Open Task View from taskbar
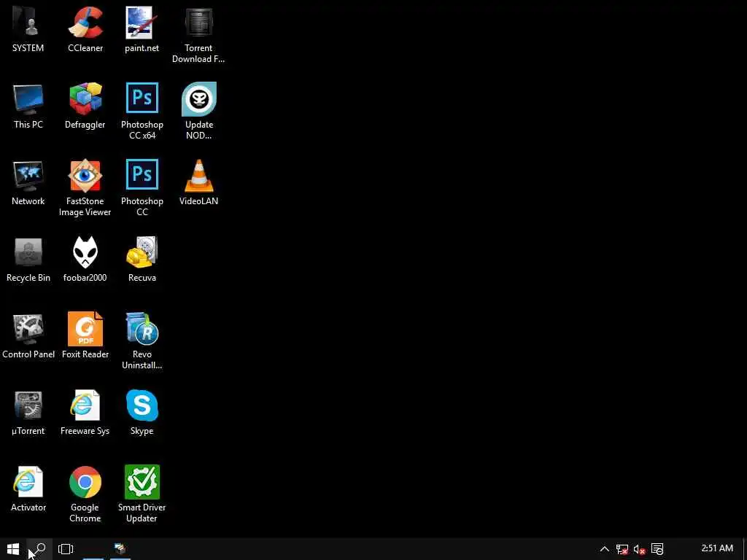 pyautogui.click(x=66, y=549)
